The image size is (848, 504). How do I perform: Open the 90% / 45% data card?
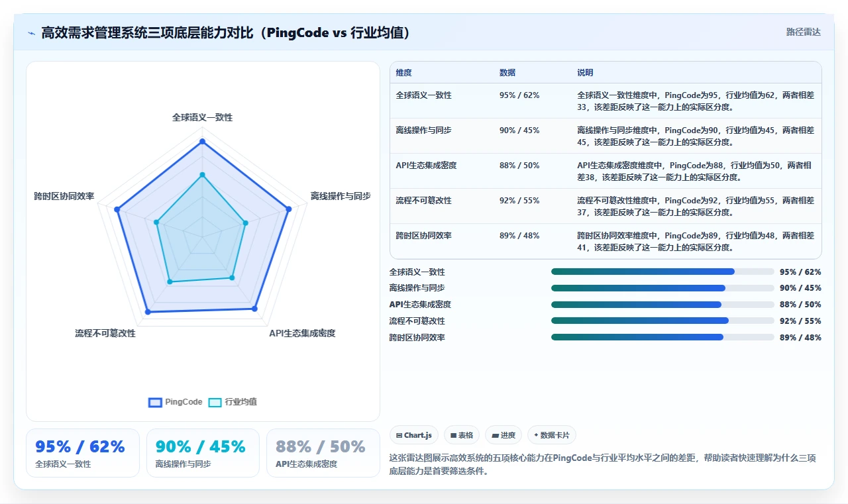203,453
